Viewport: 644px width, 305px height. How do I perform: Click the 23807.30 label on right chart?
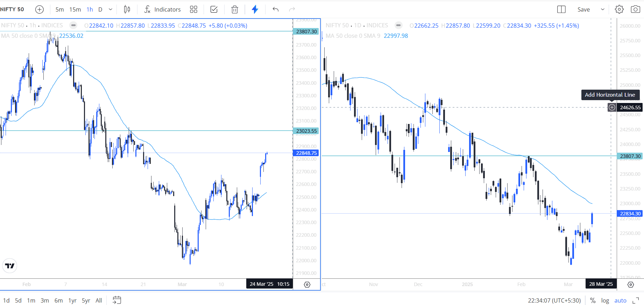click(630, 156)
